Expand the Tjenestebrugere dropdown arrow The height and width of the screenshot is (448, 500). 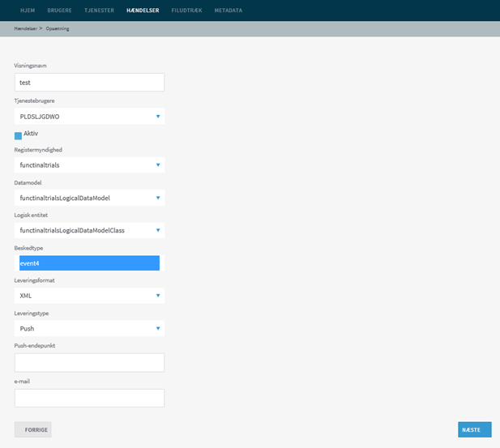pyautogui.click(x=158, y=117)
